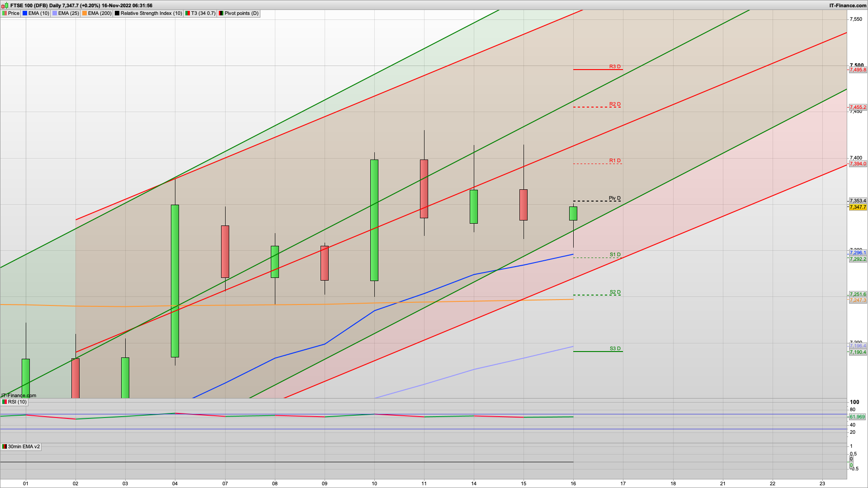Click the orange EMA (200) color swatch
The image size is (868, 488).
pyautogui.click(x=85, y=14)
